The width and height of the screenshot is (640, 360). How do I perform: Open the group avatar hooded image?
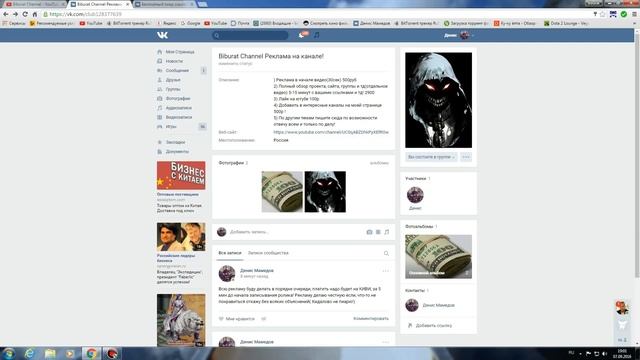438,100
